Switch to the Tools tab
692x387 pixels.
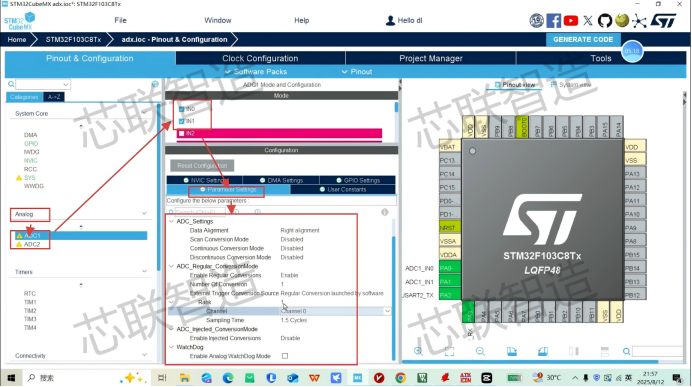[x=601, y=58]
